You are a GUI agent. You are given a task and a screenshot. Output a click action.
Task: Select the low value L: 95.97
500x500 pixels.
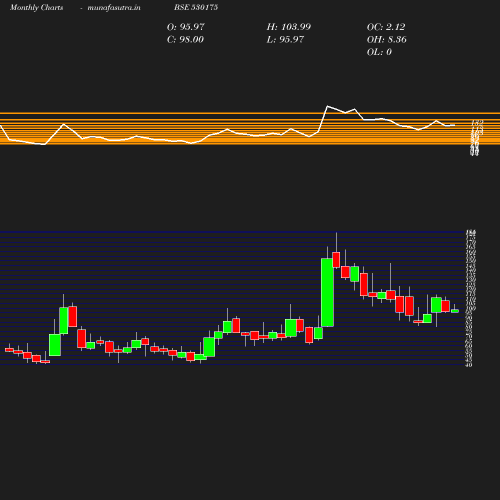coord(285,40)
